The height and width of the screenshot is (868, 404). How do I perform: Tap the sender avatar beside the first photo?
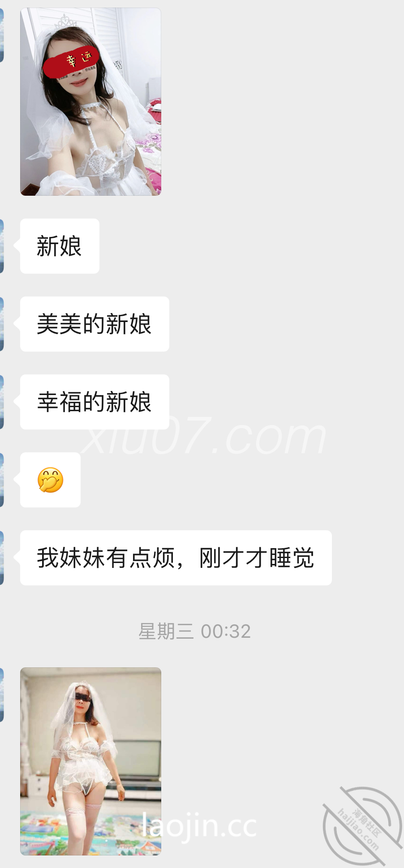pyautogui.click(x=2, y=35)
